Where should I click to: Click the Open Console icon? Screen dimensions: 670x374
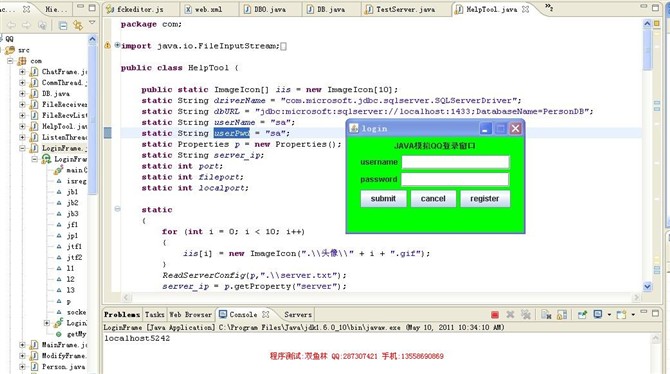pos(621,315)
